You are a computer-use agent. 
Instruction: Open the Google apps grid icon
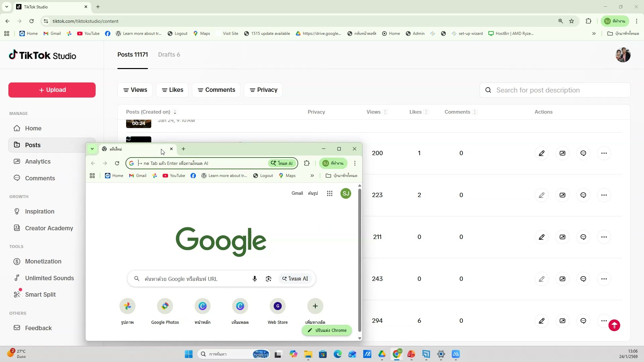tap(330, 193)
